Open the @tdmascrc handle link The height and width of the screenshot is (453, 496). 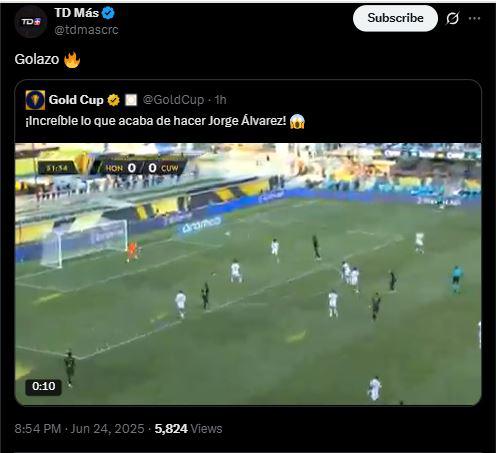86,30
